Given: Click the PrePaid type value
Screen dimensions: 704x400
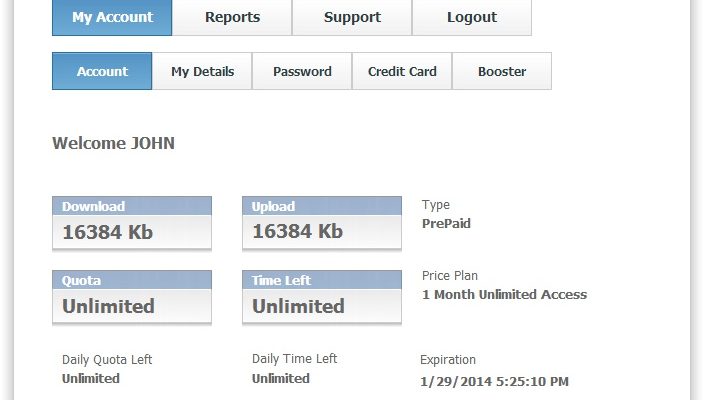Looking at the screenshot, I should (446, 224).
